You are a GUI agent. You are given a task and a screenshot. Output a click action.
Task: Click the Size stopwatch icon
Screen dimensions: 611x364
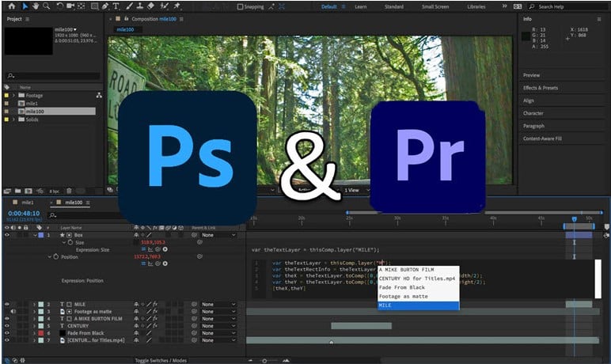[x=70, y=242]
